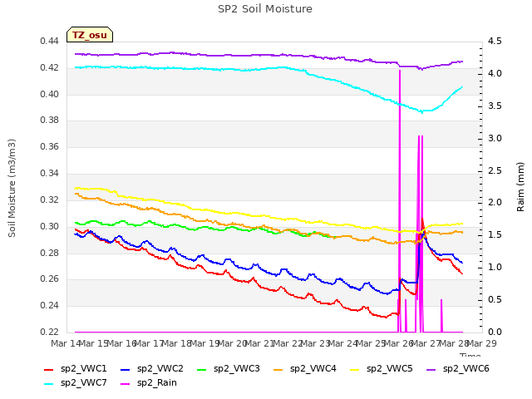Click the 0.26 left axis tick label
Screen dimensions: 532x399
point(50,279)
